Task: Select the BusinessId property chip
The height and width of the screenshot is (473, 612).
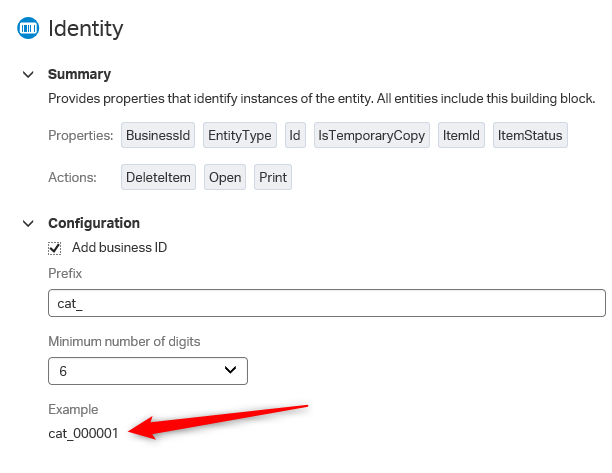Action: click(x=158, y=135)
